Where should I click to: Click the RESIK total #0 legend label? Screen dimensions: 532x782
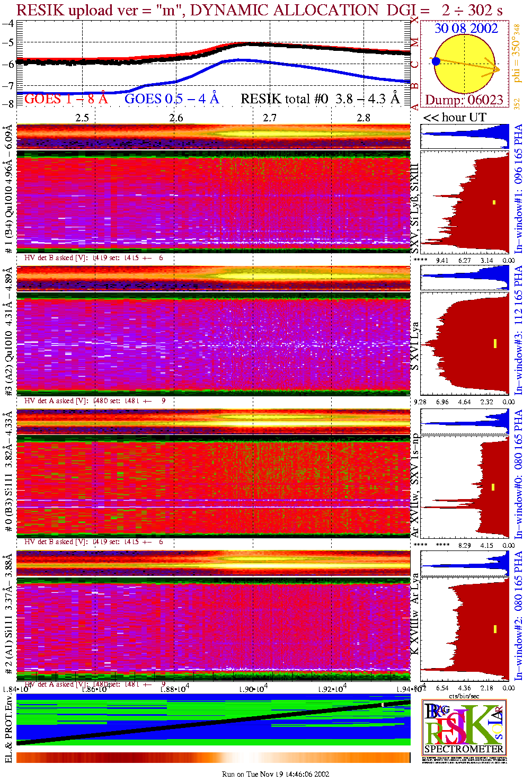(x=320, y=99)
